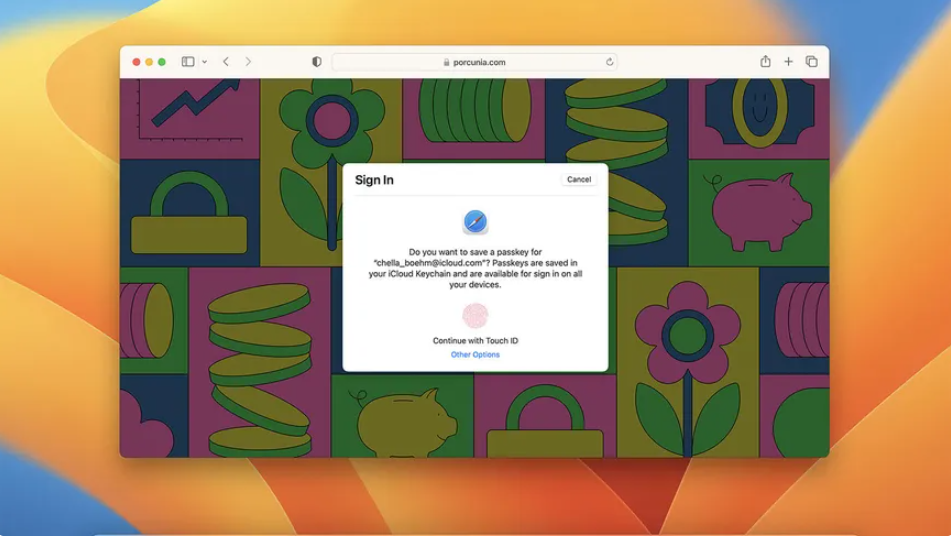Add a new tab with plus icon
951x538 pixels.
pyautogui.click(x=788, y=61)
